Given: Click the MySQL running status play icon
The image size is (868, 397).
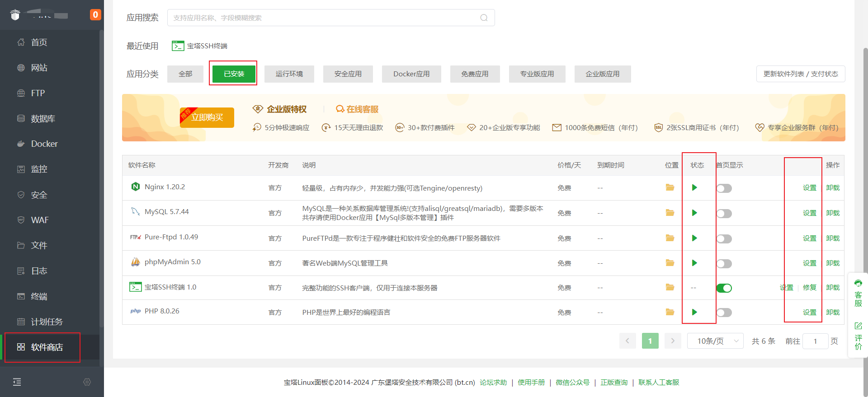Looking at the screenshot, I should coord(694,213).
